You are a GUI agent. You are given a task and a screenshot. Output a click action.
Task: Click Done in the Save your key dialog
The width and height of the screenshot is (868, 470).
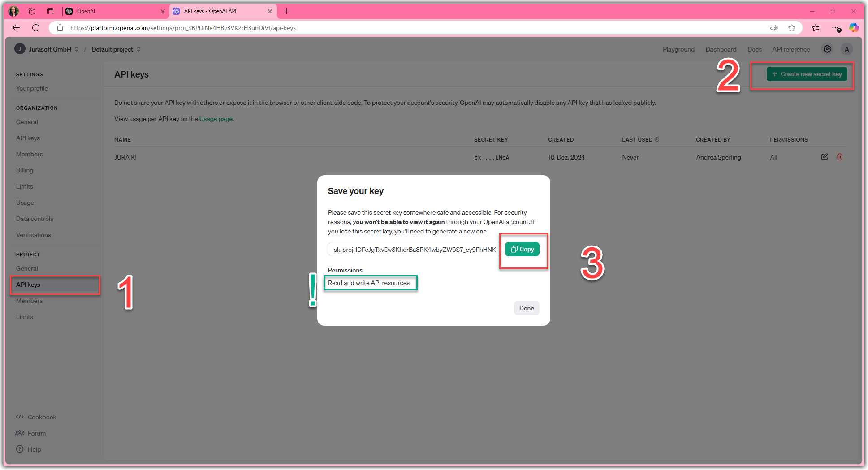(x=526, y=308)
